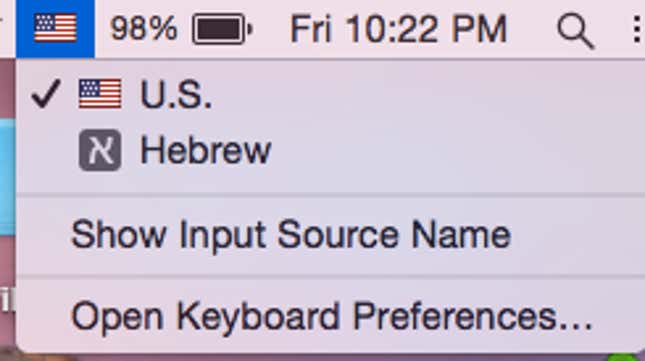Toggle Show Input Source Name option
645x361 pixels.
[330, 235]
